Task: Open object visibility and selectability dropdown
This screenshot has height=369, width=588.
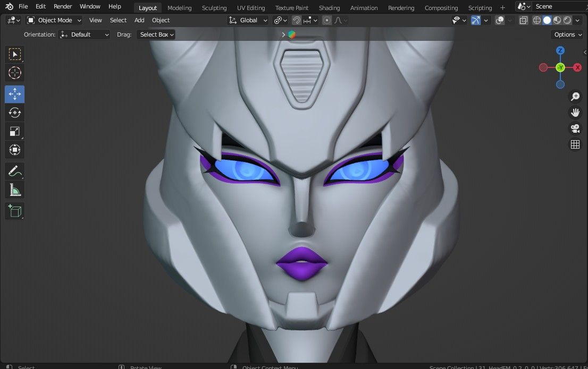Action: (459, 20)
